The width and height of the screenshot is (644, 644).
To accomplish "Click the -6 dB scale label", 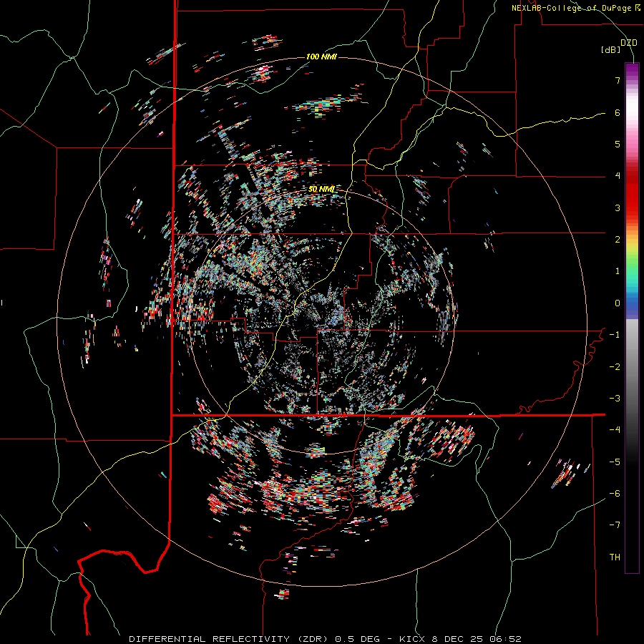I will (x=615, y=494).
